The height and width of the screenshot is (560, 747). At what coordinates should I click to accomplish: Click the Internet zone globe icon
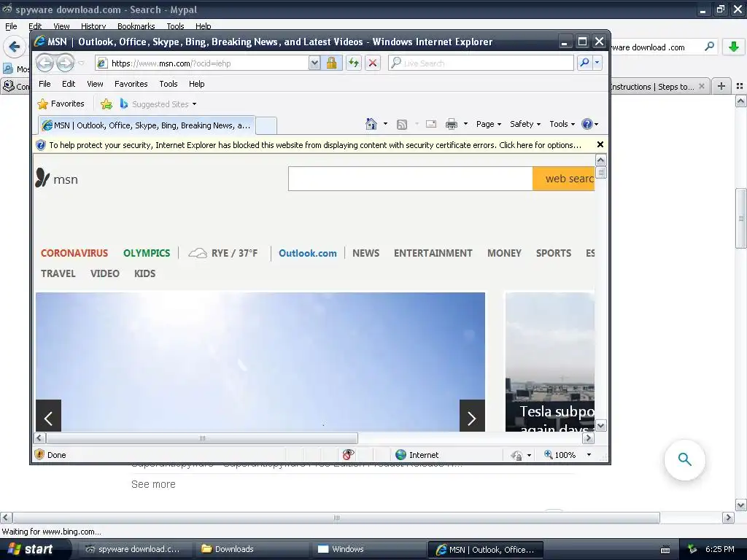pyautogui.click(x=401, y=455)
